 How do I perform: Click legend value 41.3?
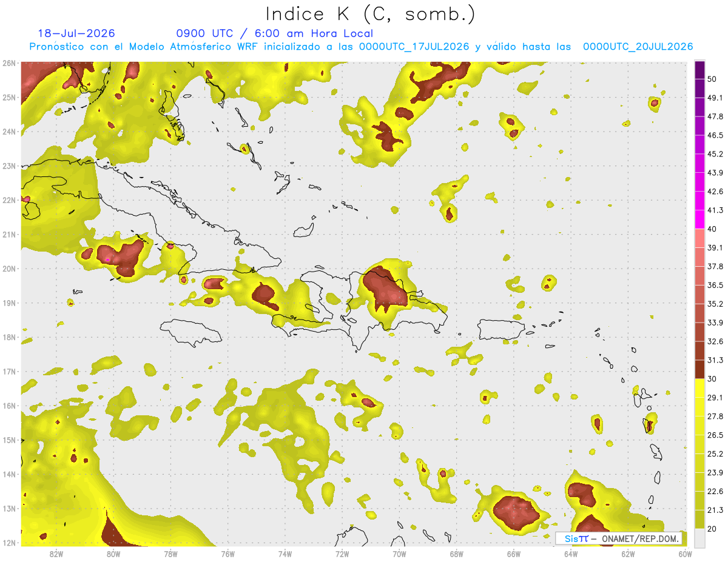[x=715, y=210]
